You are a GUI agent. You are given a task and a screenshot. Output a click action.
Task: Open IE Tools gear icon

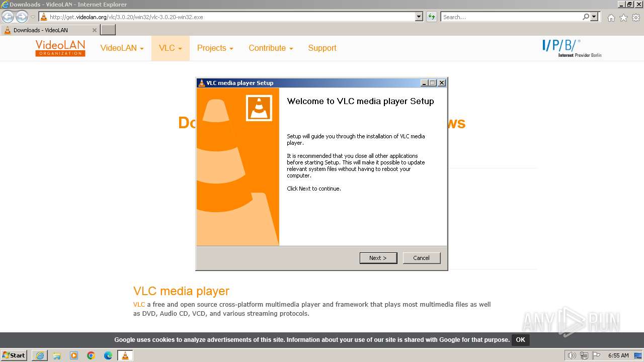(x=636, y=18)
